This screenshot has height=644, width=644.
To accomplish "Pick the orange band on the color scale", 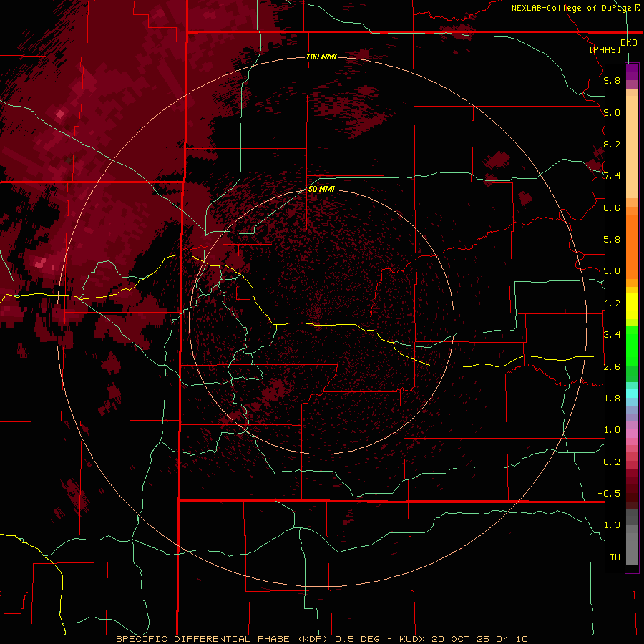I will click(632, 246).
